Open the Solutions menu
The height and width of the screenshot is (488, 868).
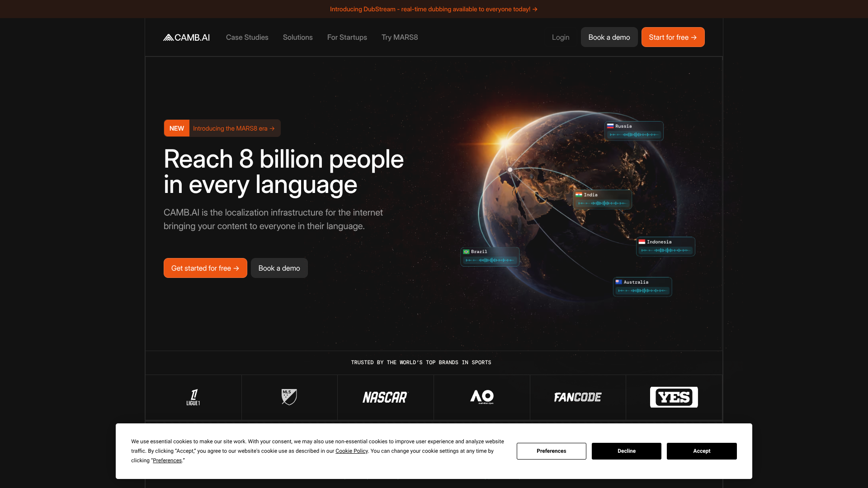(x=297, y=38)
